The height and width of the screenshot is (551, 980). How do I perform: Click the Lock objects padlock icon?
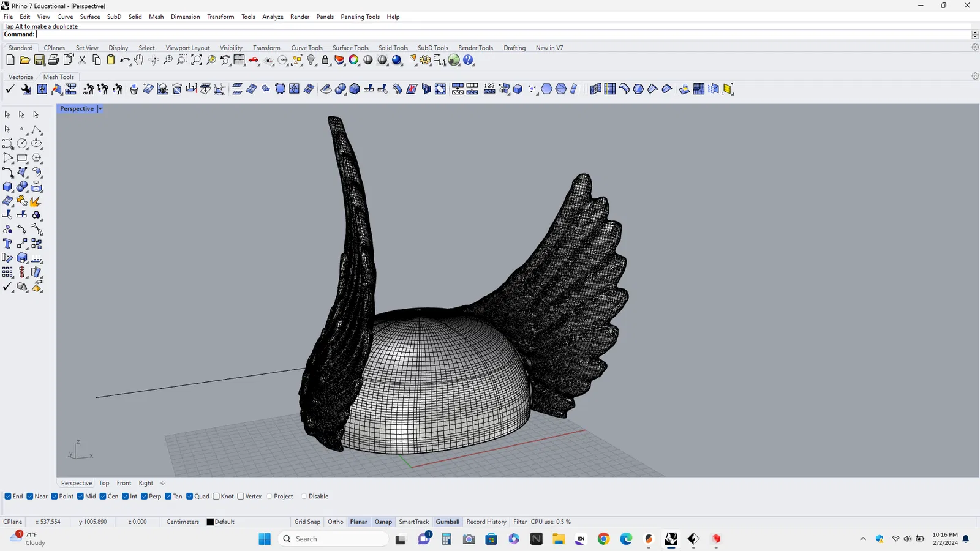[x=325, y=60]
